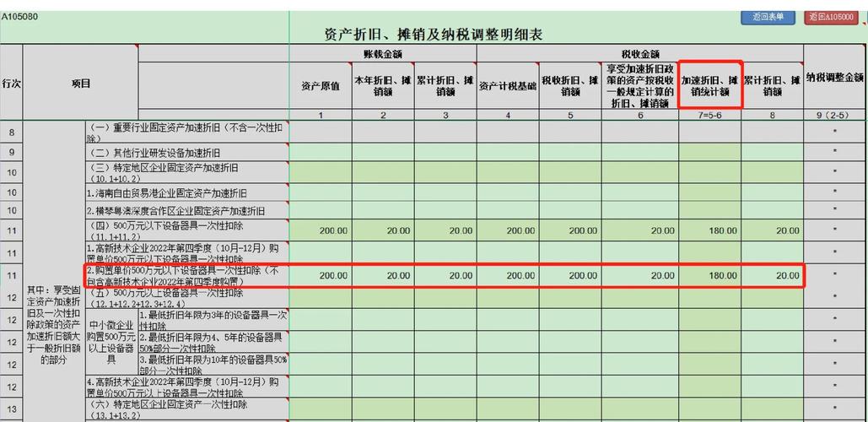
Task: Select the 税收金额 group header
Action: 640,54
